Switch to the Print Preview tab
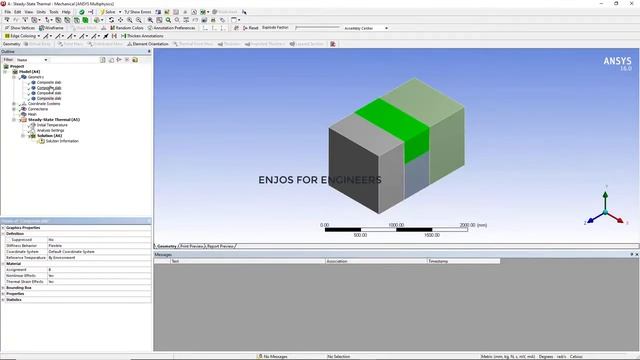Viewport: 640px width, 360px height. [191, 246]
